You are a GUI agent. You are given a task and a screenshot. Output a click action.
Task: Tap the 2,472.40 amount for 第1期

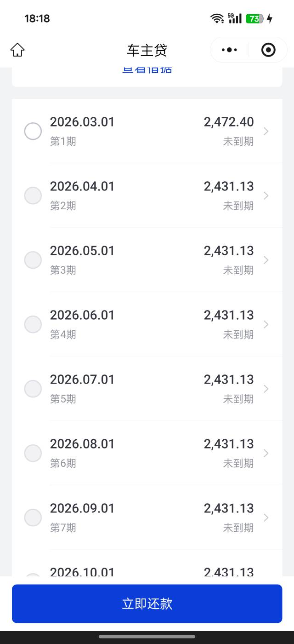229,122
